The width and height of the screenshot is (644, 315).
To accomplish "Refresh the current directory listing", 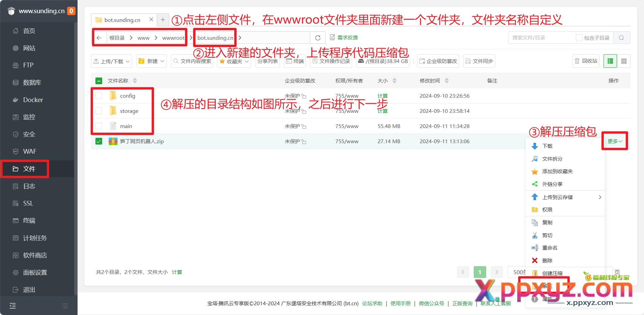I will [x=318, y=38].
